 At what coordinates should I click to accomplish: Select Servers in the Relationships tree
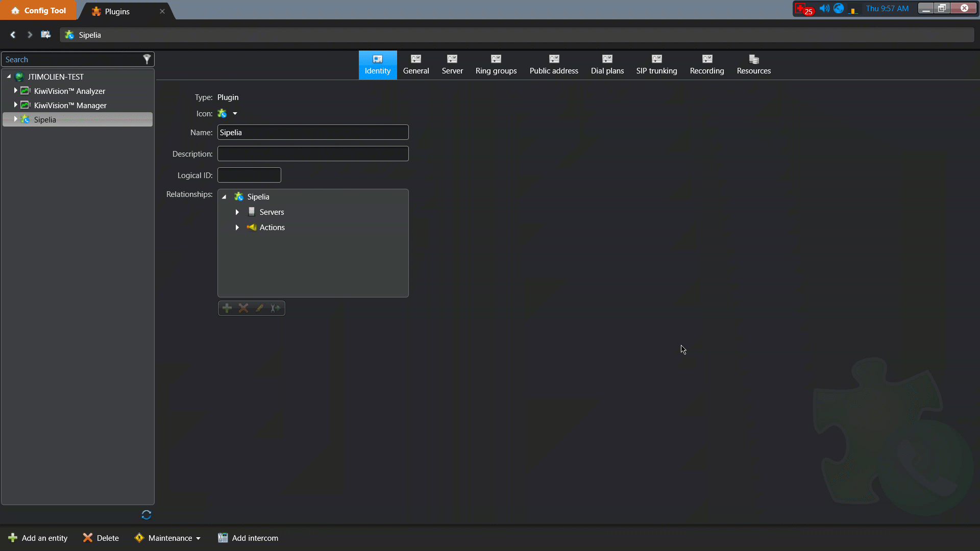[x=272, y=212]
